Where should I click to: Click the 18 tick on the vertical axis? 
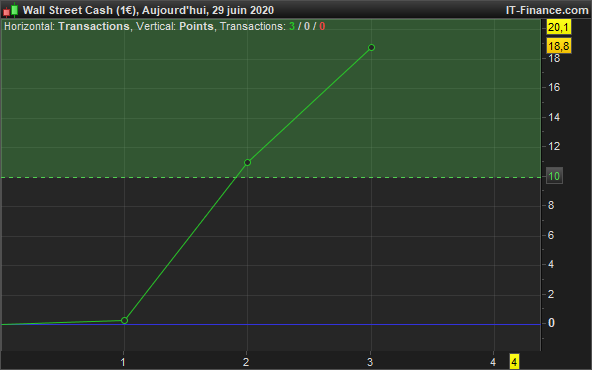click(x=554, y=58)
